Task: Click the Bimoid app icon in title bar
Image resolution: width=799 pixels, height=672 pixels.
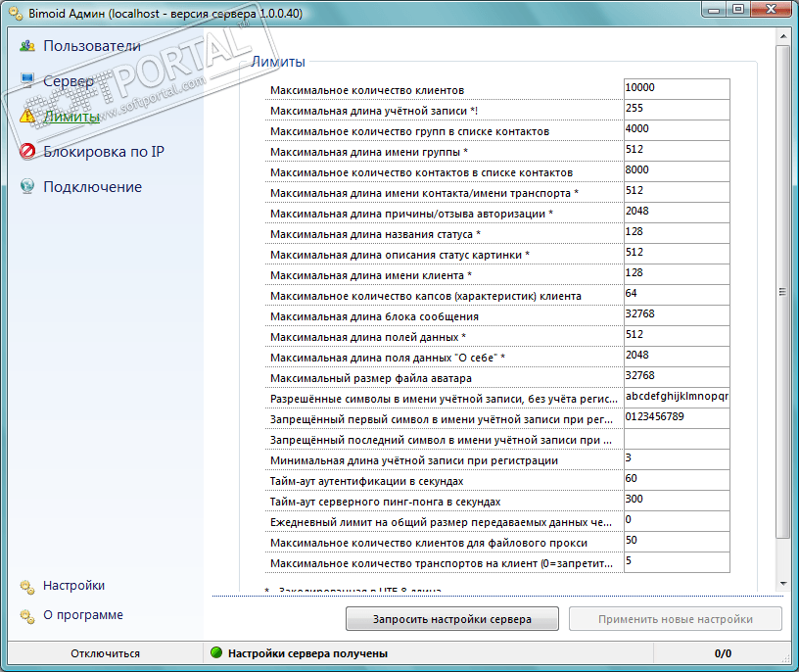Action: coord(16,14)
